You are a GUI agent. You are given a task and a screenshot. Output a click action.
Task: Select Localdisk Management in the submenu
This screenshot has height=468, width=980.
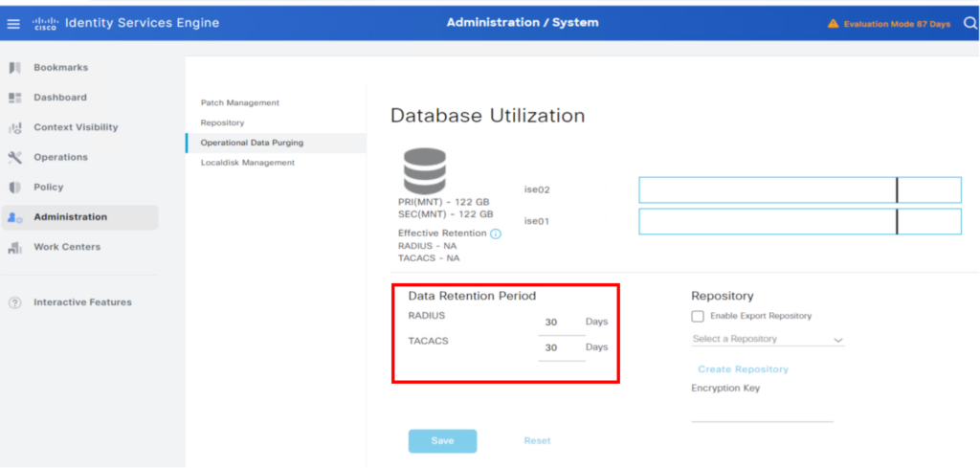click(x=247, y=163)
